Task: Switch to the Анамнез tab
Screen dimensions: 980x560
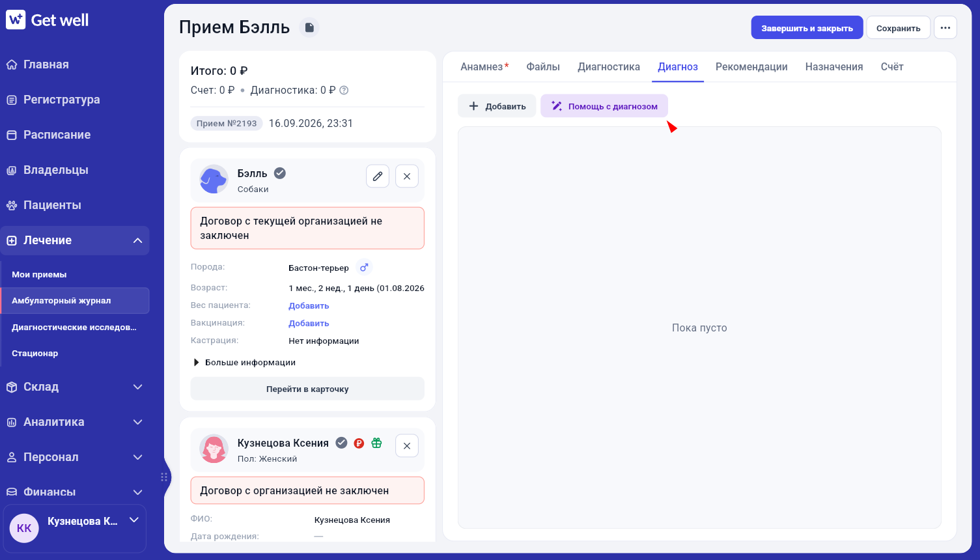Action: [484, 66]
